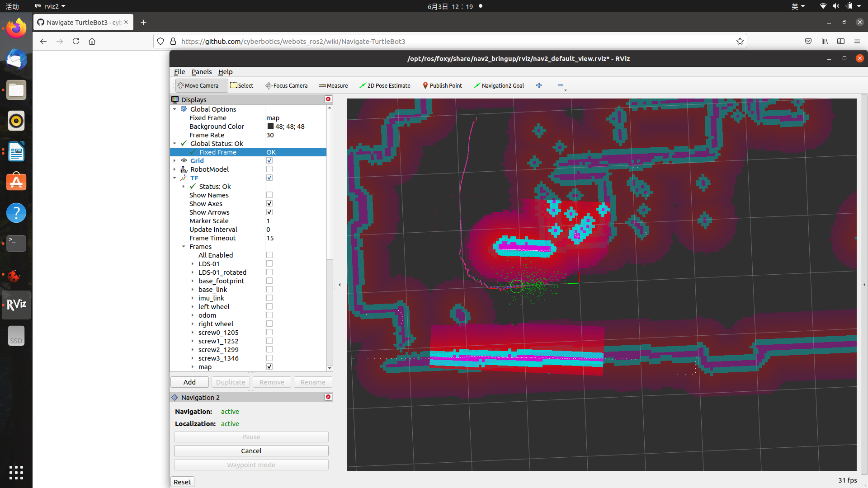868x488 pixels.
Task: Open the File menu
Action: pyautogui.click(x=179, y=72)
